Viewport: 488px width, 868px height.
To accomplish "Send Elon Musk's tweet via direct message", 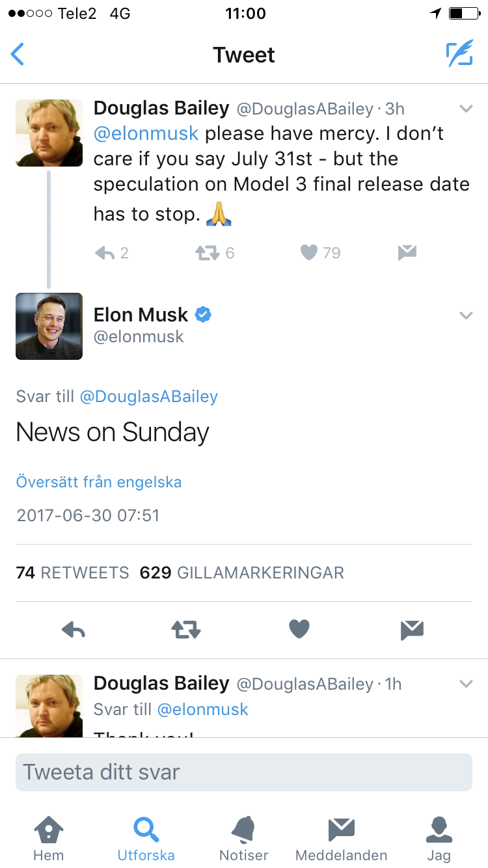I will pos(413,630).
